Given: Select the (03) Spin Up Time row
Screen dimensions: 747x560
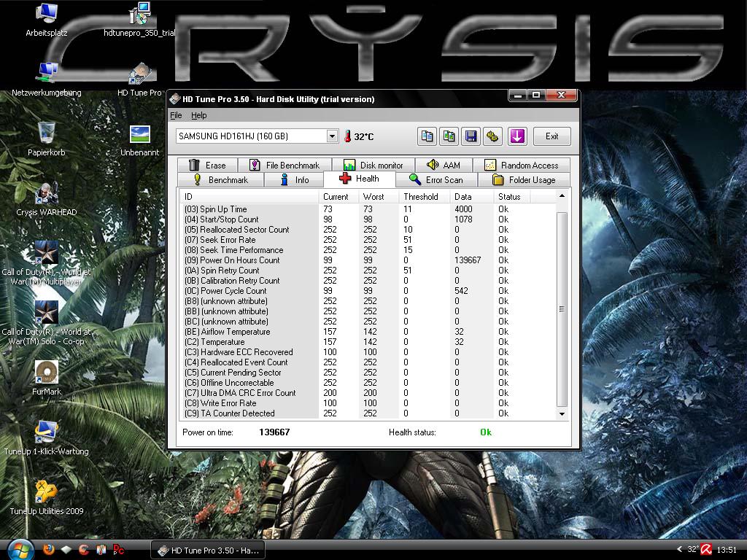Looking at the screenshot, I should coord(368,209).
